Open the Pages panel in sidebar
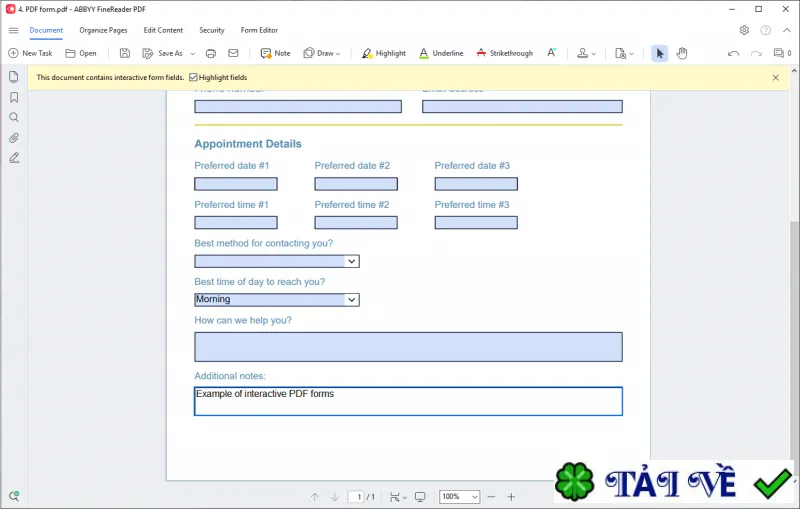The image size is (800, 509). click(x=14, y=77)
